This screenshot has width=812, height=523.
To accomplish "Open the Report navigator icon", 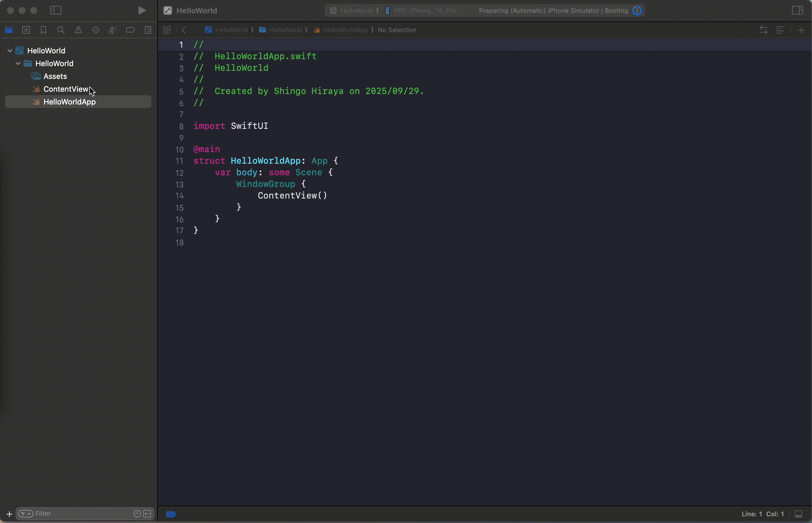I will point(148,30).
